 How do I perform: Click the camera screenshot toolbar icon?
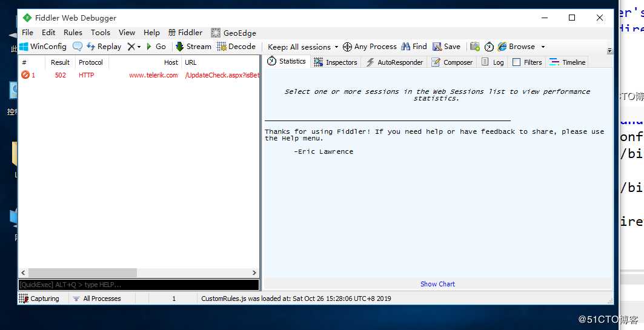point(475,47)
